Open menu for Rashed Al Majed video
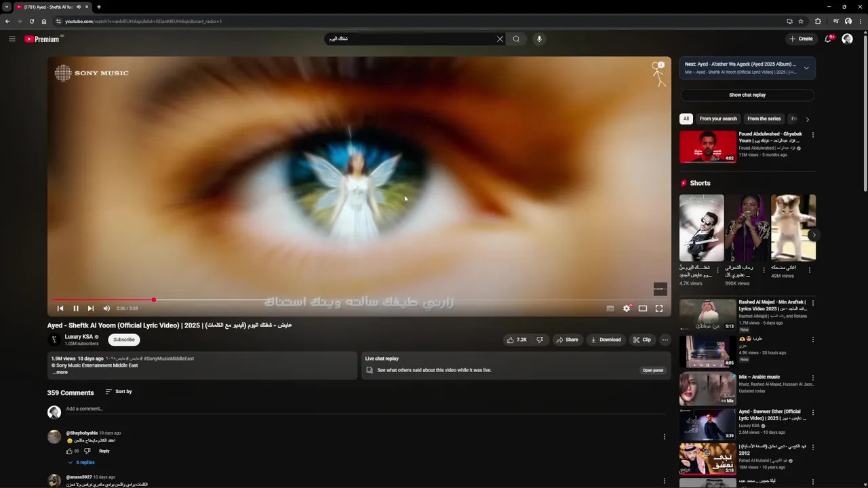The height and width of the screenshot is (488, 868). (x=813, y=303)
